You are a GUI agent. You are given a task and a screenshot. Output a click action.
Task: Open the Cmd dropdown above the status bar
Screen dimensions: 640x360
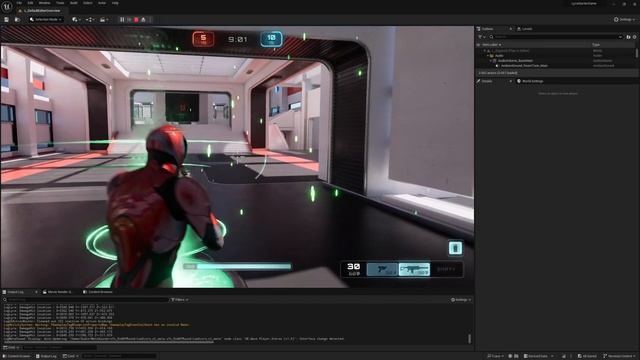coord(12,347)
